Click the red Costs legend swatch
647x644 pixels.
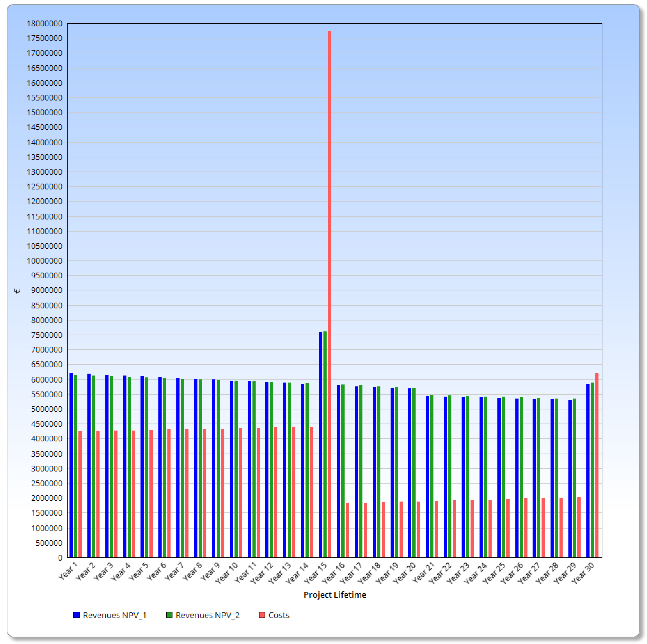tap(262, 615)
